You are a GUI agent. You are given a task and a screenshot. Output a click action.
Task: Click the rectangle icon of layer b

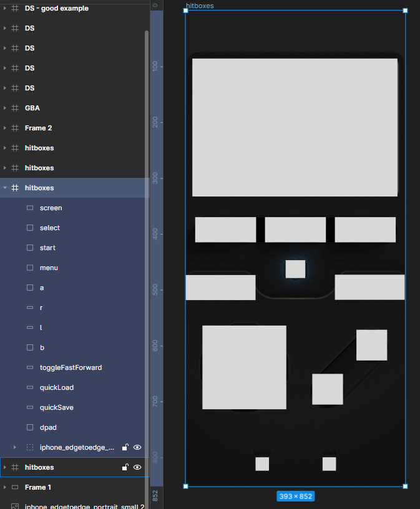click(x=30, y=347)
